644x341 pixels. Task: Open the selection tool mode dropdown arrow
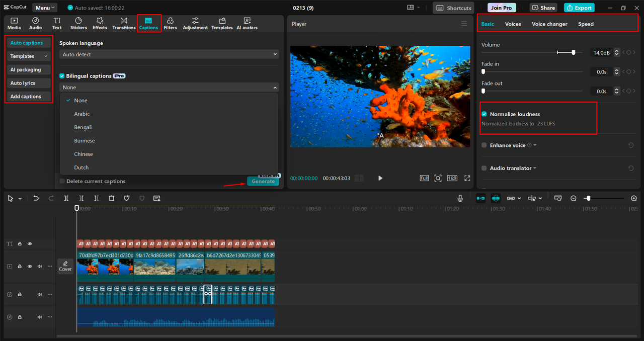point(20,199)
